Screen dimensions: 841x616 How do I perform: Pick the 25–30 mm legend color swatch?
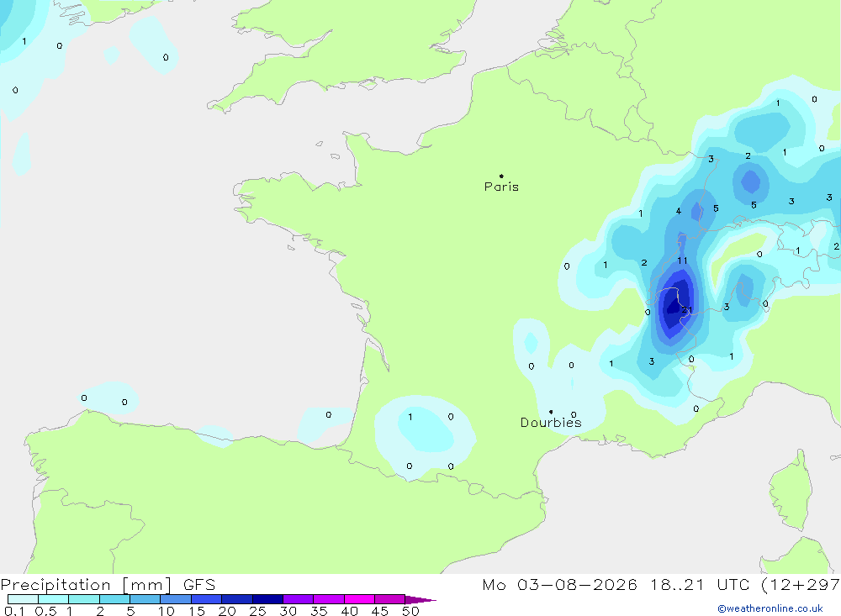[267, 599]
